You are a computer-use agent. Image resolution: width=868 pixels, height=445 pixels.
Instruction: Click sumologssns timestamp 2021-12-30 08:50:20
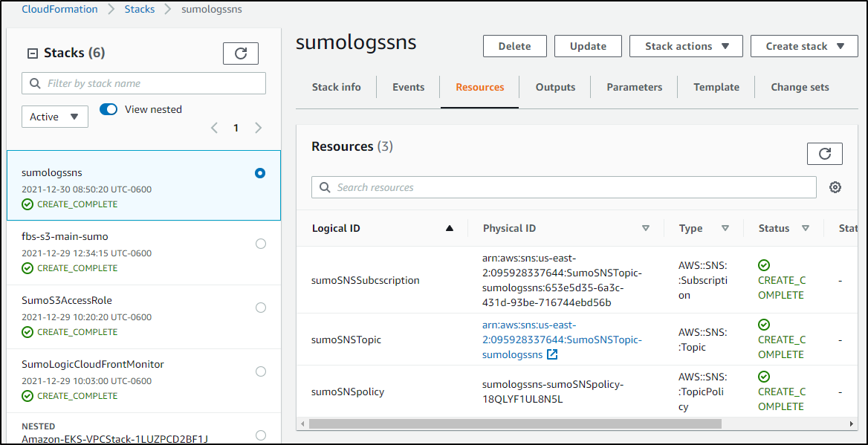86,189
